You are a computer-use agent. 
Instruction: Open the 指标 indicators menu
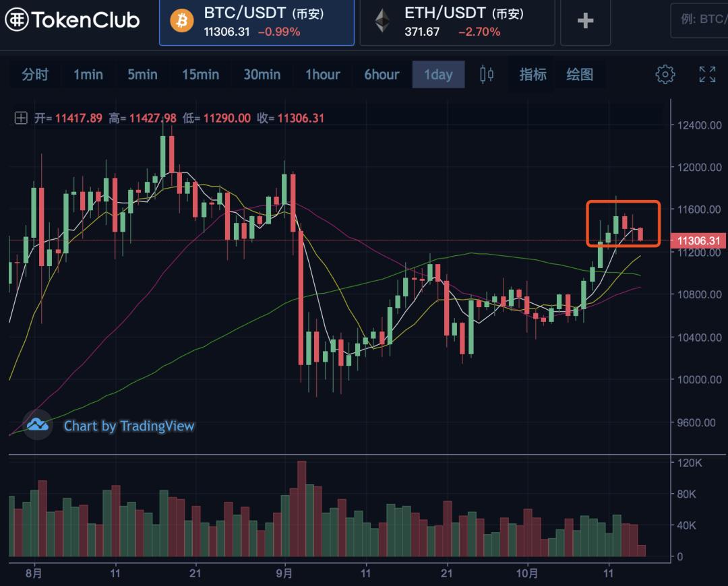pos(533,74)
